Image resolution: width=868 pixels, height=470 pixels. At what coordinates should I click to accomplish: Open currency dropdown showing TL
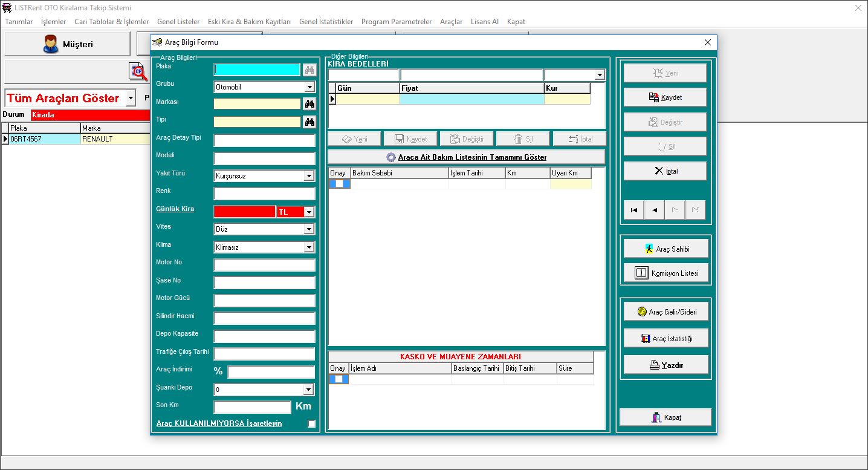click(x=309, y=212)
